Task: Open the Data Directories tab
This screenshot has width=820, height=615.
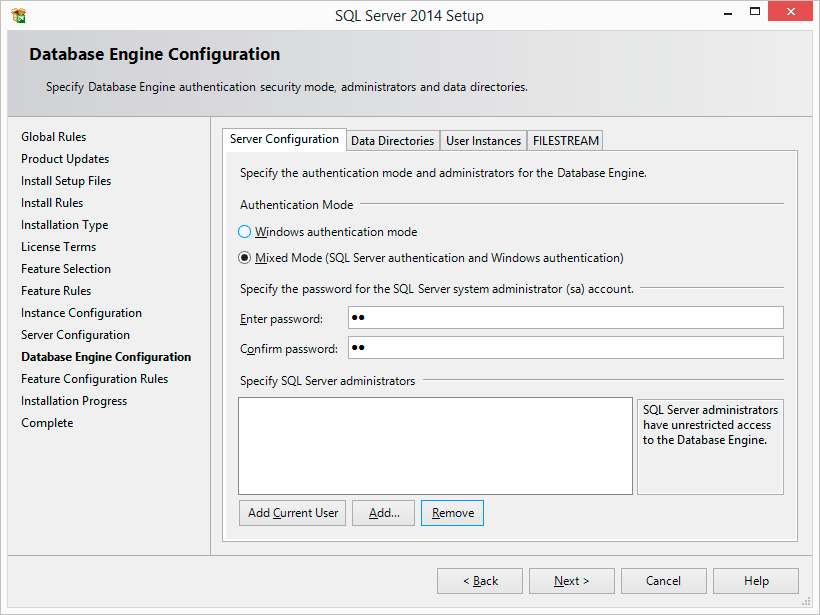Action: 393,141
